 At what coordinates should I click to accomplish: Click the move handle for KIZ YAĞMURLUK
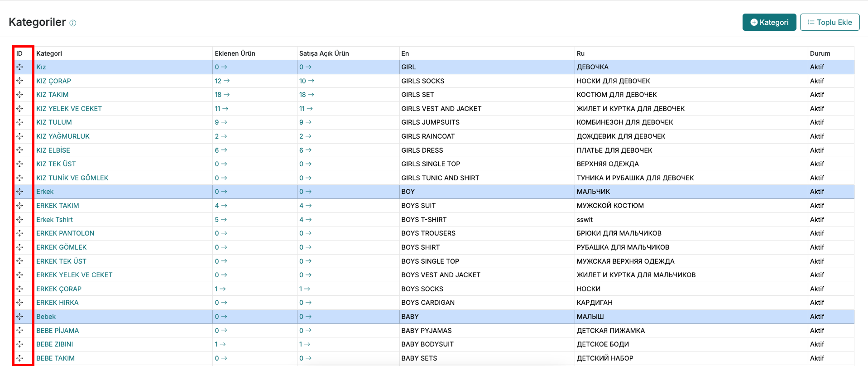click(20, 136)
